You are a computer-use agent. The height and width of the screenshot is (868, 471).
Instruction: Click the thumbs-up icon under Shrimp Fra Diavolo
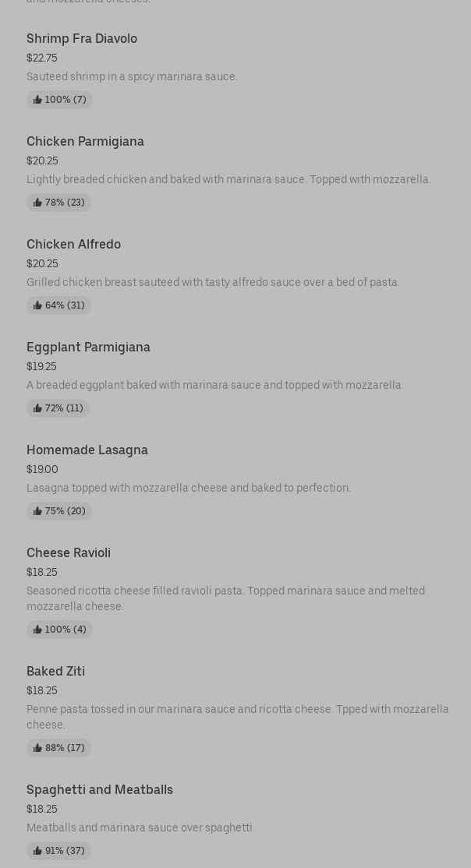(37, 100)
